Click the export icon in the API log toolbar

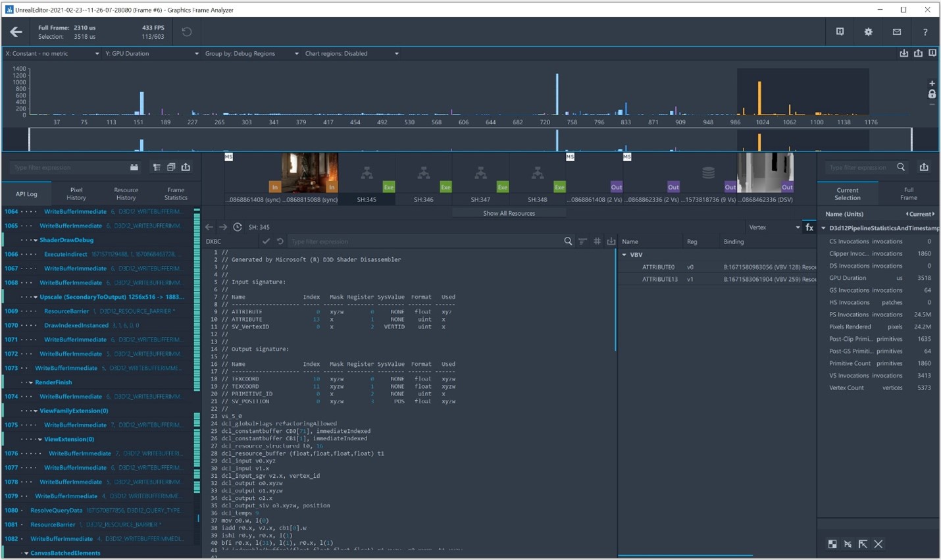(x=186, y=167)
